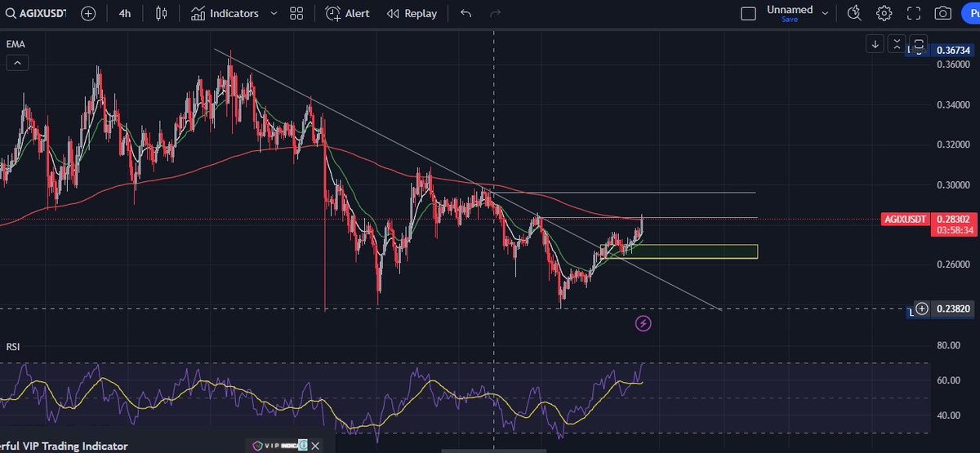980x453 pixels.
Task: Collapse the EMA legend with chevron
Action: click(x=19, y=63)
